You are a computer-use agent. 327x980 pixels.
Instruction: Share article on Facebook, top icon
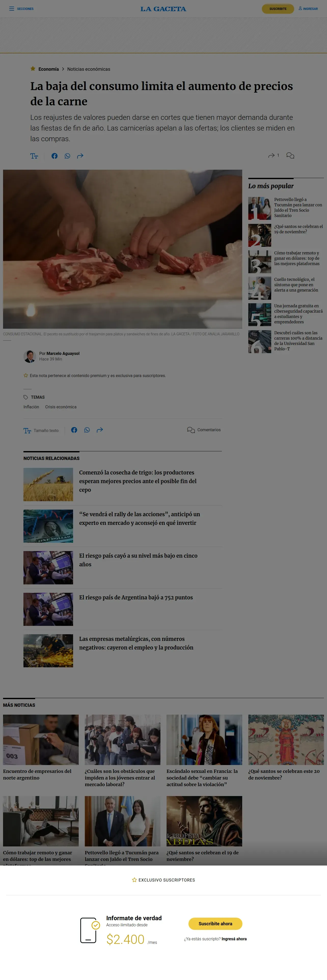point(54,156)
